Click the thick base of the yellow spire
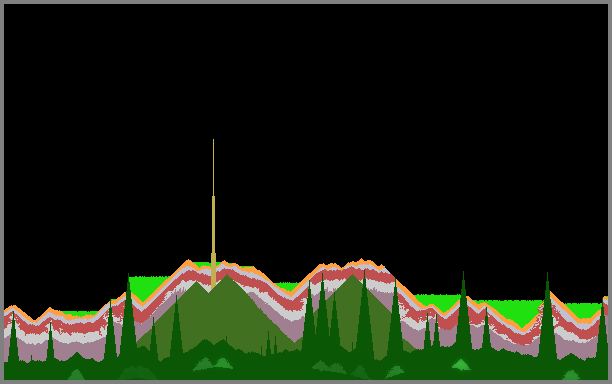 click(213, 270)
